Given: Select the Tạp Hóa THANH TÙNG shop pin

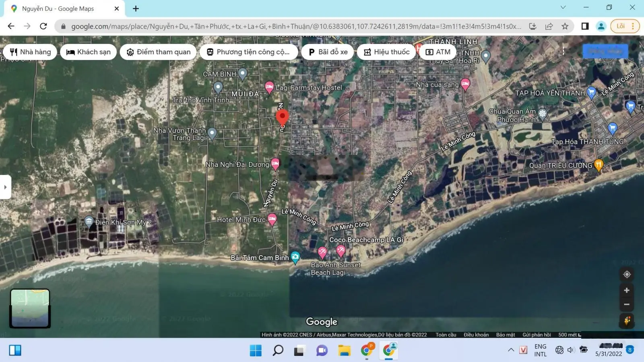Looking at the screenshot, I should pos(612,128).
